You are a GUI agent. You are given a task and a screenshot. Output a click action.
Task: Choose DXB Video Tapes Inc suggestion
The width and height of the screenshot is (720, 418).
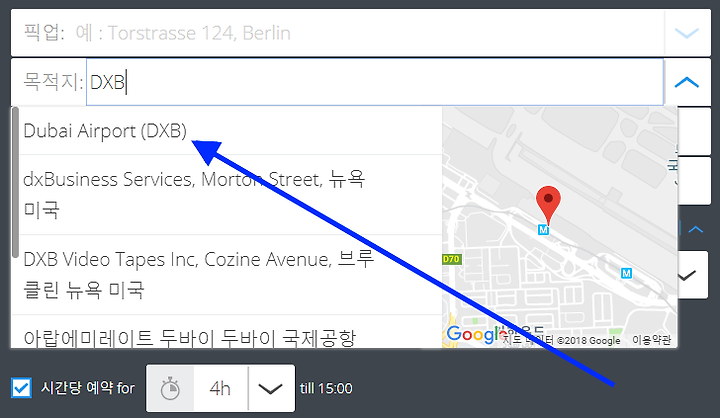coord(227,275)
